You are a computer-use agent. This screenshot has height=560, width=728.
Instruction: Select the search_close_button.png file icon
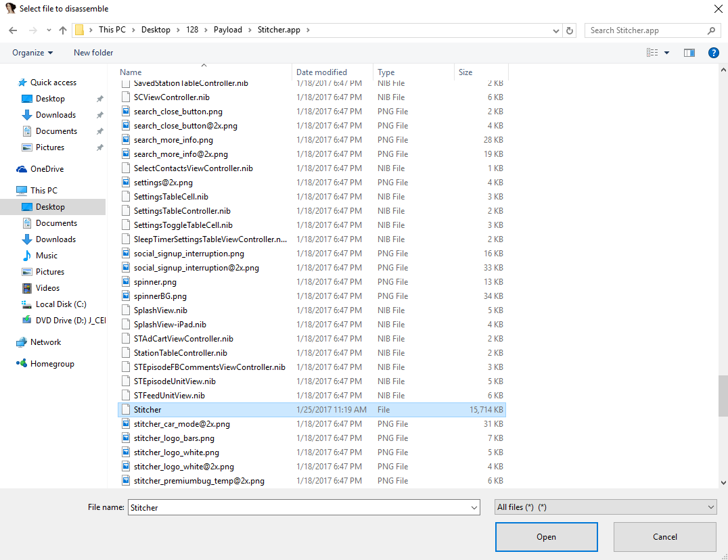pyautogui.click(x=125, y=112)
